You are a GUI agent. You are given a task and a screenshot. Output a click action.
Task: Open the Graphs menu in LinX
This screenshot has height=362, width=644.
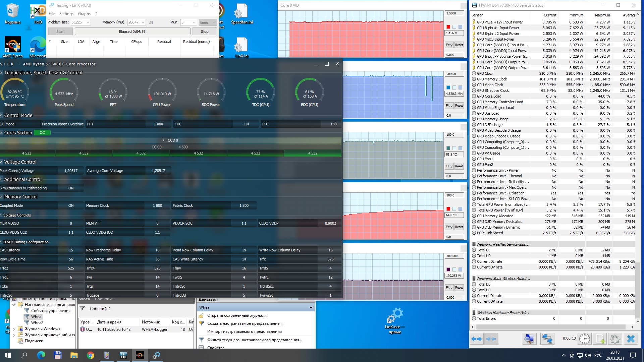tap(84, 14)
